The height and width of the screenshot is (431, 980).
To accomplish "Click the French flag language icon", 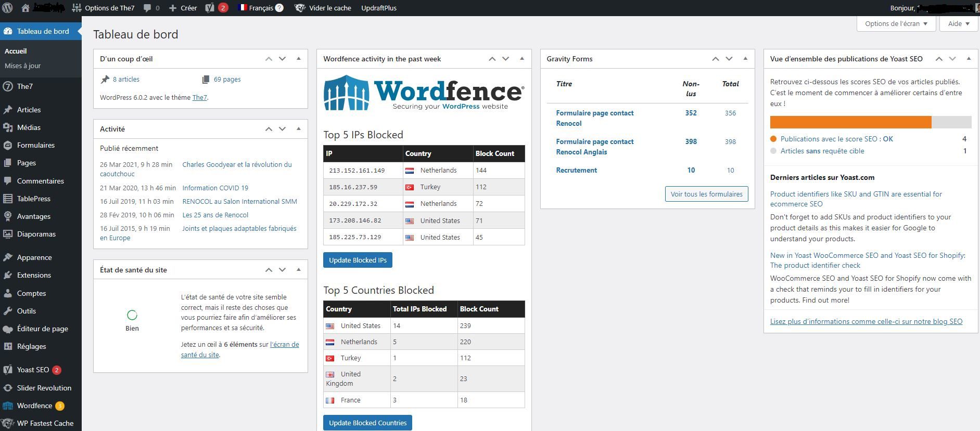I will click(x=243, y=8).
